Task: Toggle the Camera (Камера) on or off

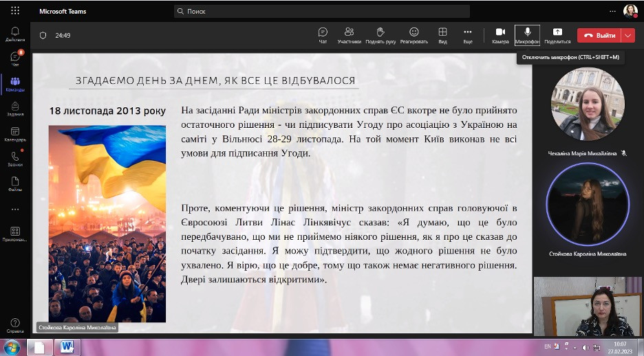Action: 500,35
